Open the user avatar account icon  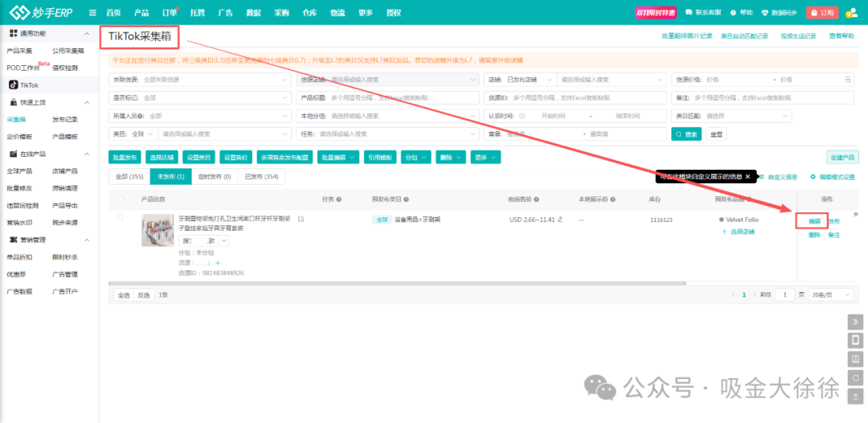(851, 12)
